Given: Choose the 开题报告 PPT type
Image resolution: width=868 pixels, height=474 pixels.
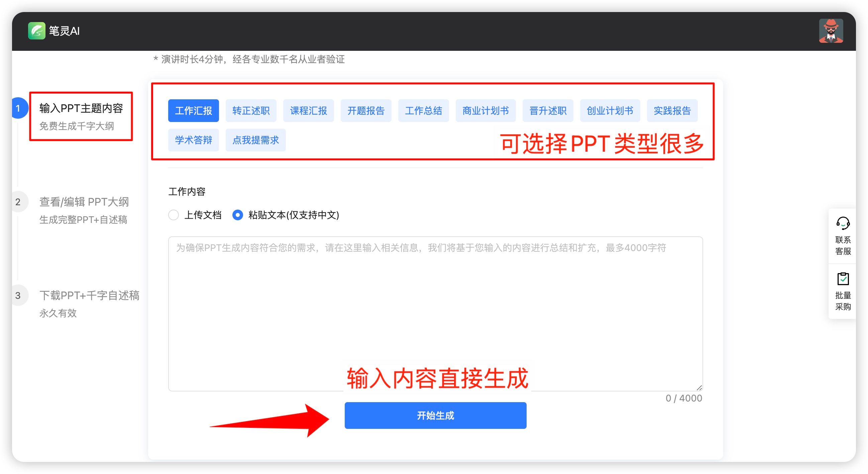Looking at the screenshot, I should (366, 111).
